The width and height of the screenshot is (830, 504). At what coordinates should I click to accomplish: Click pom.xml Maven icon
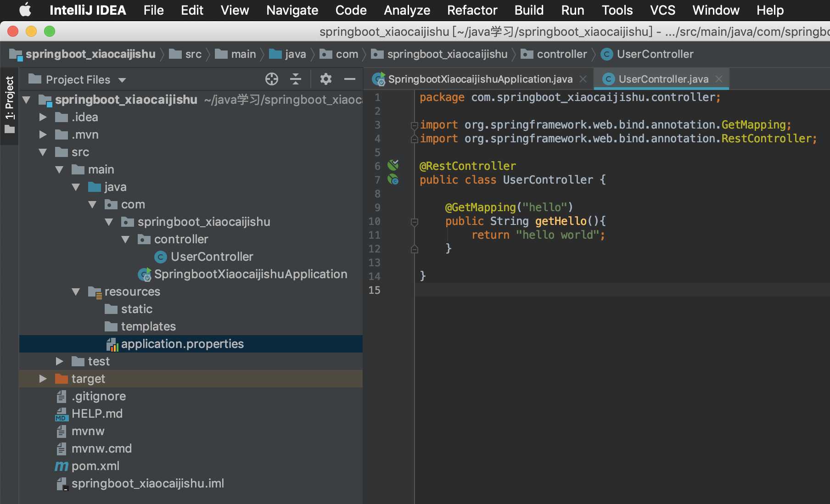tap(62, 466)
